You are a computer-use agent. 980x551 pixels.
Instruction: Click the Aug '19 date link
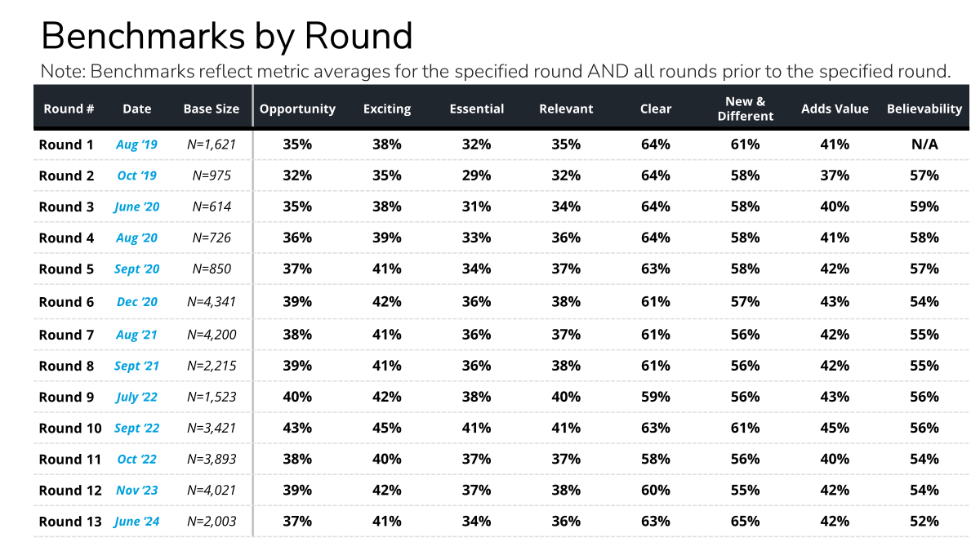pyautogui.click(x=136, y=144)
